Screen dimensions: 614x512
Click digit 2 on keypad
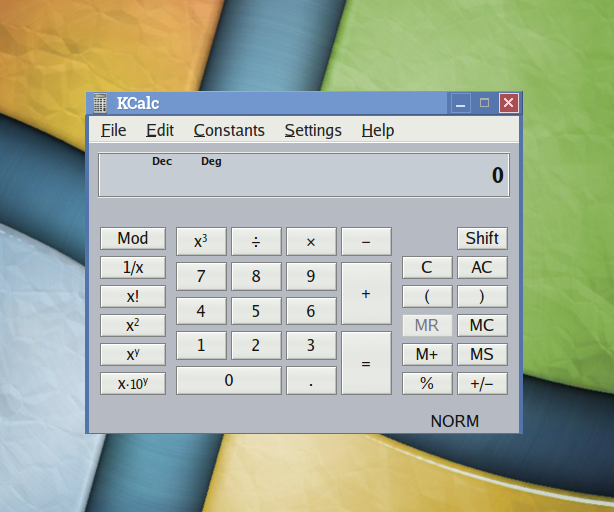256,345
